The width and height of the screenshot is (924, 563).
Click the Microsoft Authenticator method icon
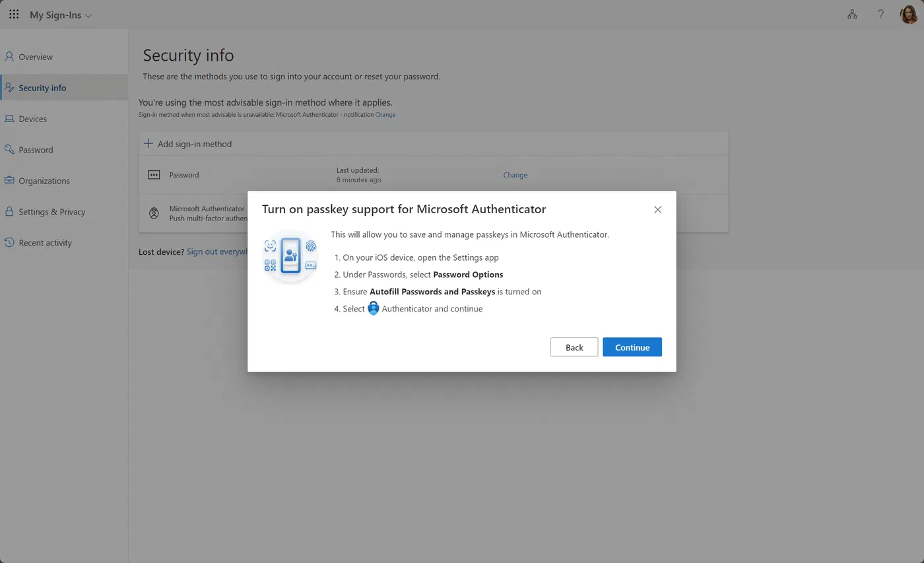click(x=154, y=213)
